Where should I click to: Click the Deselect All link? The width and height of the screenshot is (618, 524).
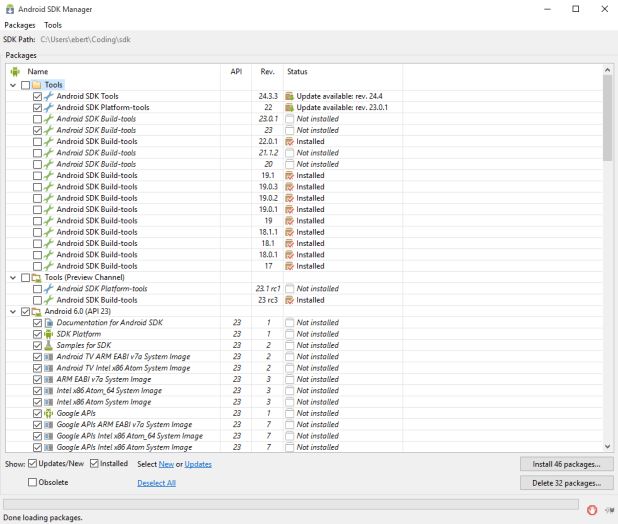[x=156, y=483]
